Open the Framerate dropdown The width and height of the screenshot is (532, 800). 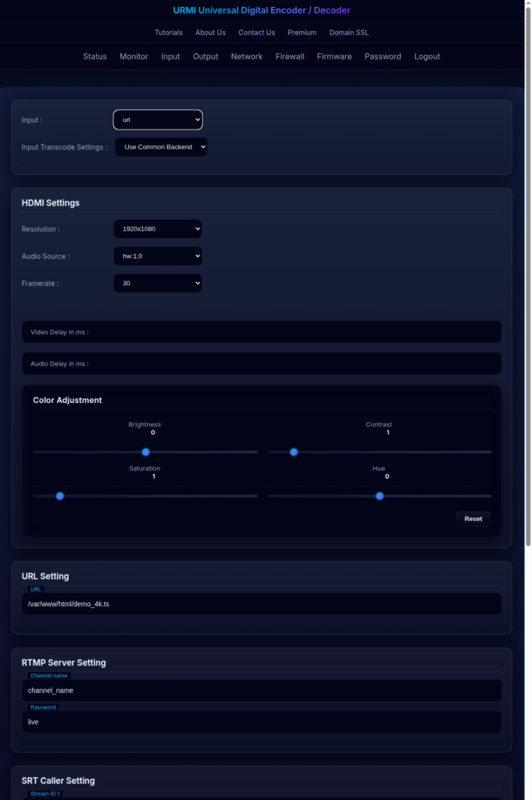[158, 284]
